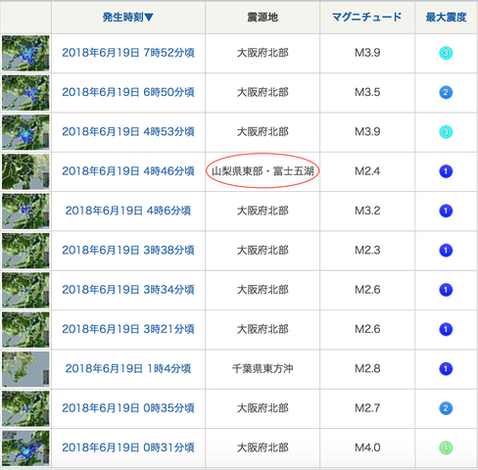
Task: Click intensity 1 icon in 4時6分頃 row
Action: (x=446, y=211)
